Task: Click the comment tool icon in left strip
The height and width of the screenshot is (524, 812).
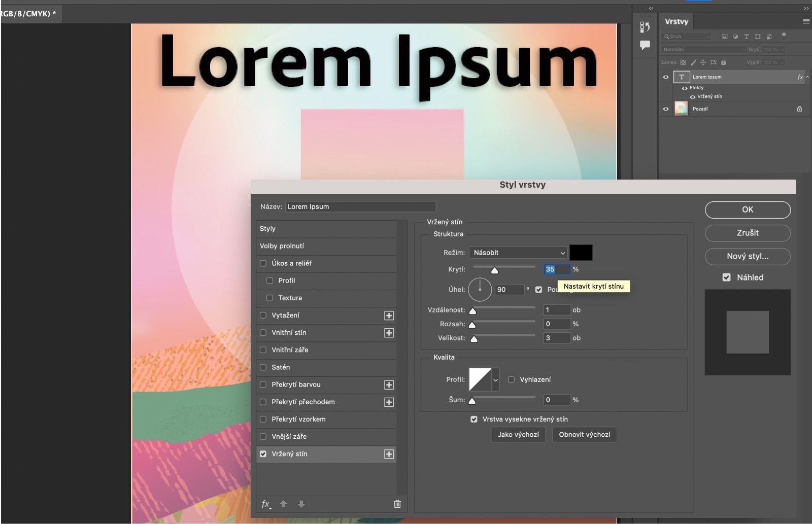Action: [645, 46]
